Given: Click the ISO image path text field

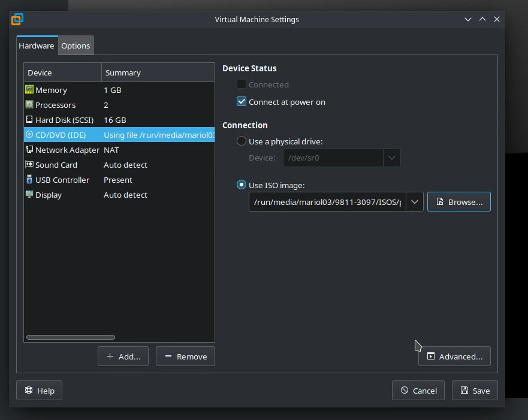Looking at the screenshot, I should click(327, 202).
